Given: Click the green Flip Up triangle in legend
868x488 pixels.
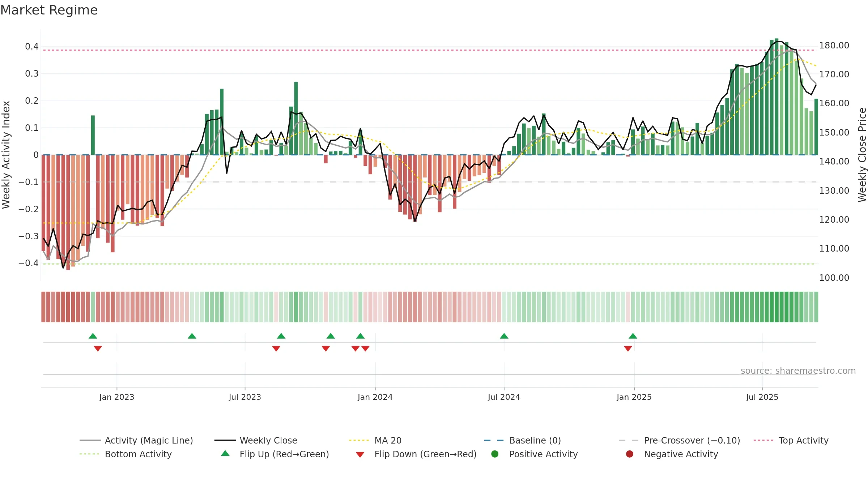Looking at the screenshot, I should 225,453.
